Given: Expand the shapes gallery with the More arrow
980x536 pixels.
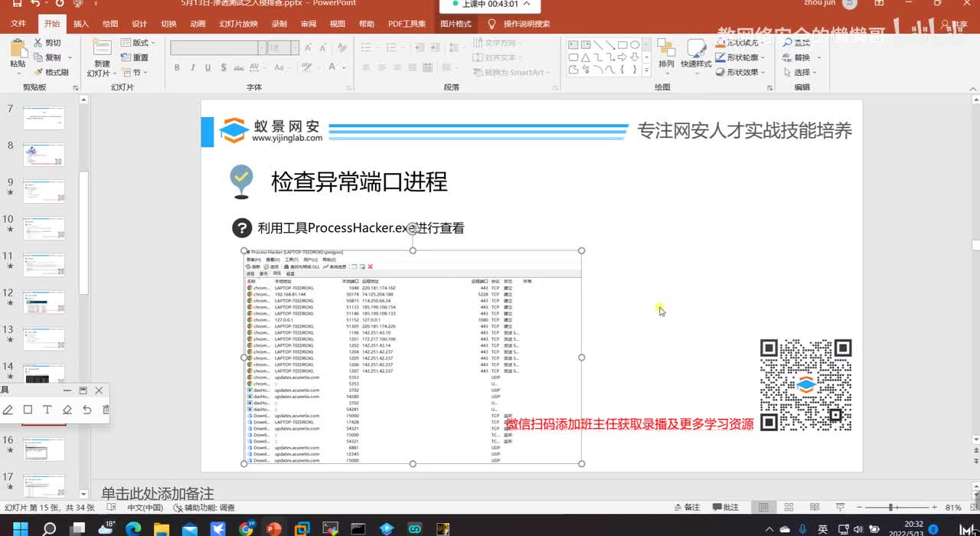Looking at the screenshot, I should coord(647,70).
